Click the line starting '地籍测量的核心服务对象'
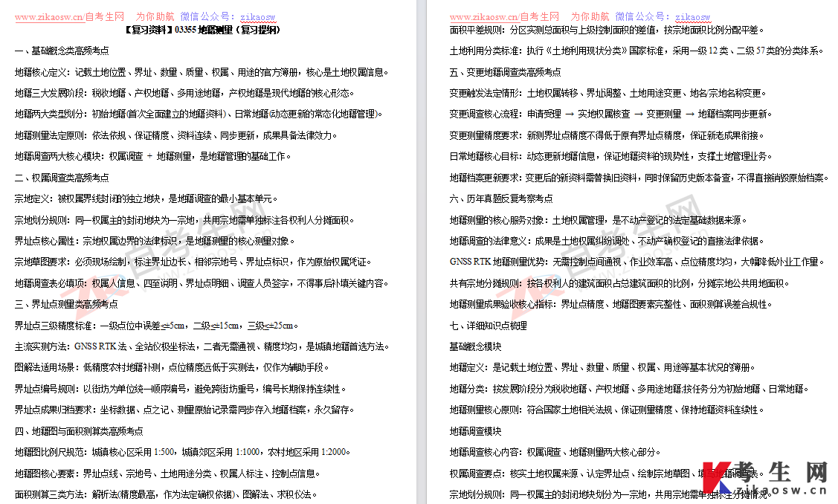This screenshot has height=504, width=838. [x=598, y=220]
